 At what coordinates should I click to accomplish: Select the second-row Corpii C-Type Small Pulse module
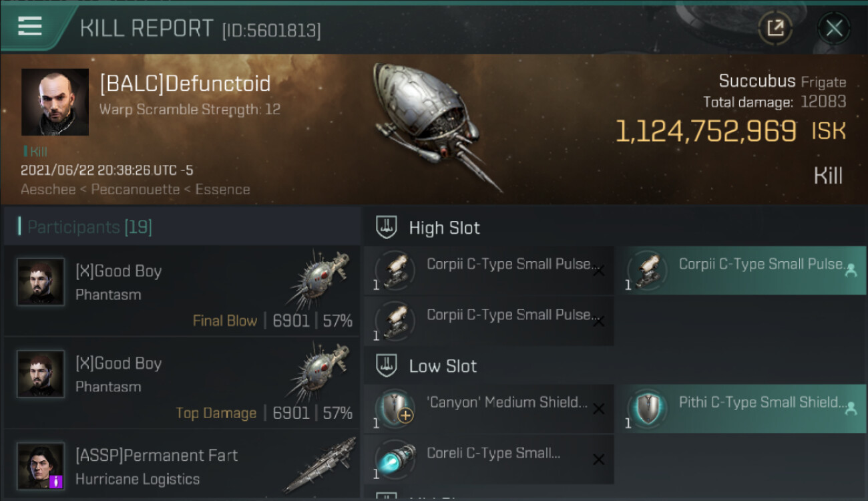[x=489, y=321]
